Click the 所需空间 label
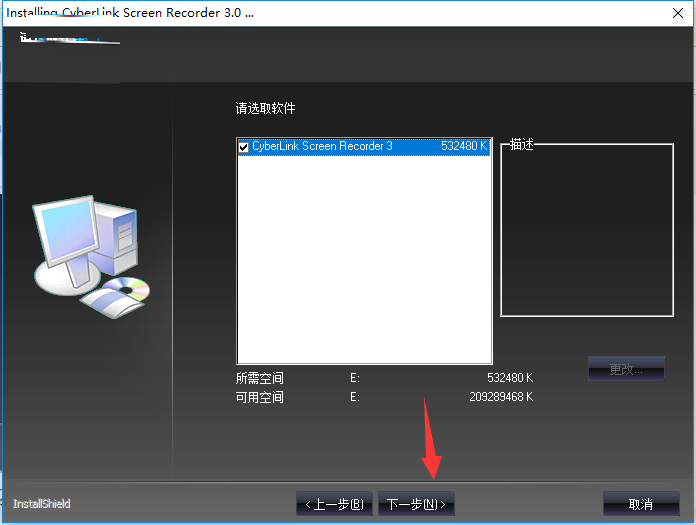The image size is (696, 525). [x=260, y=378]
